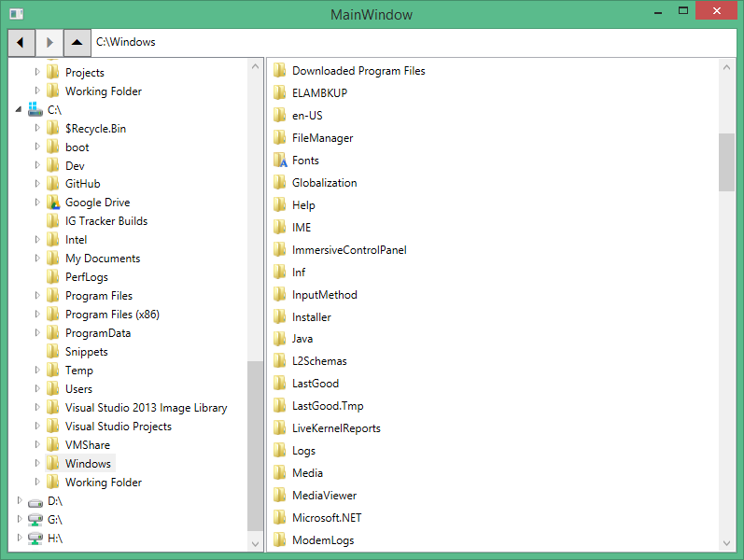Click the Google Drive folder icon

click(53, 203)
